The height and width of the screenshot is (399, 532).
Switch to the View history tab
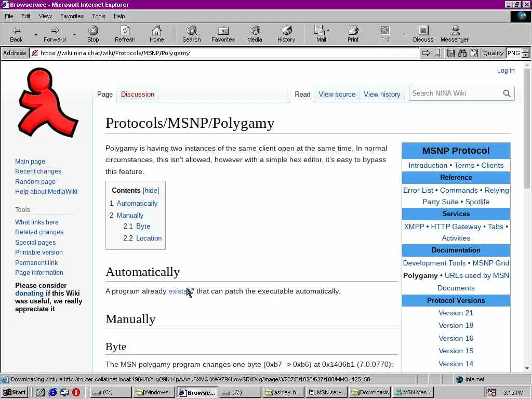click(382, 95)
